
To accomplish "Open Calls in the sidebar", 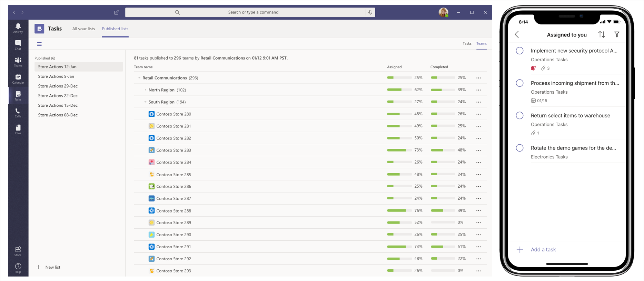I will (18, 113).
